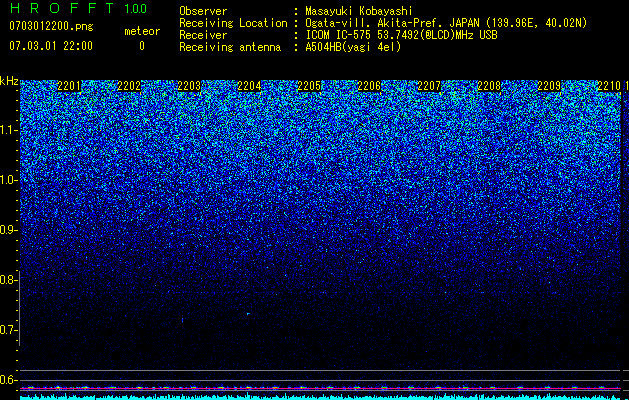Click the meteor count value 0
Image resolution: width=629 pixels, height=400 pixels.
tap(142, 46)
